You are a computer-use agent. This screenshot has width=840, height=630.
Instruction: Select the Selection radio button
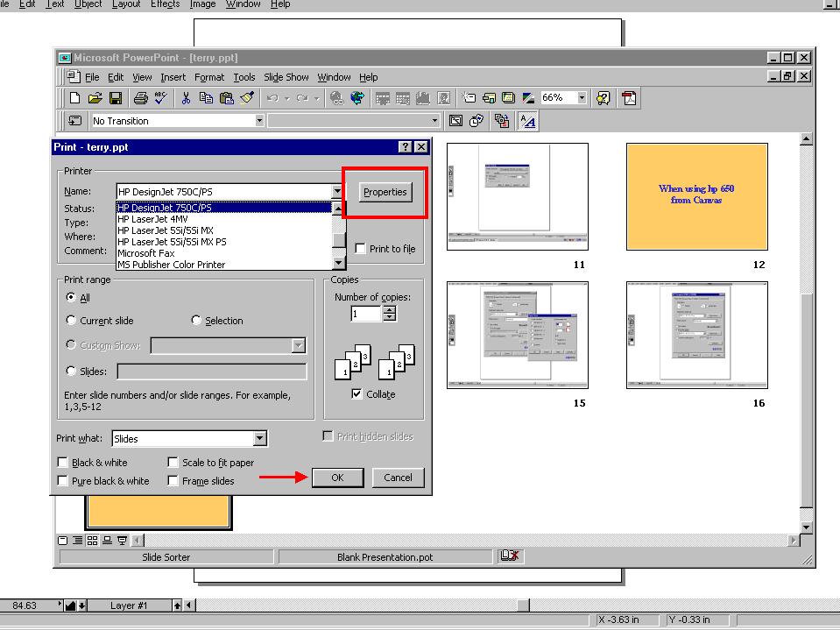coord(196,320)
